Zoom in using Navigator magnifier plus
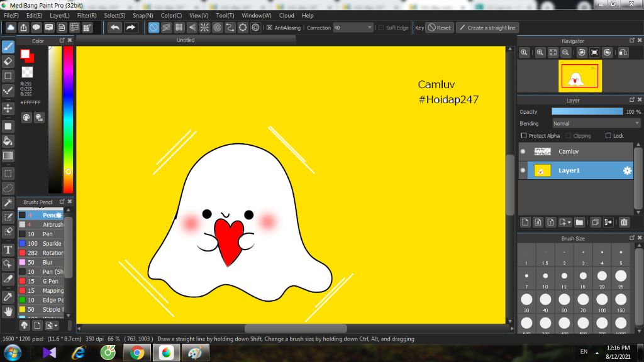The width and height of the screenshot is (644, 362). coord(540,53)
